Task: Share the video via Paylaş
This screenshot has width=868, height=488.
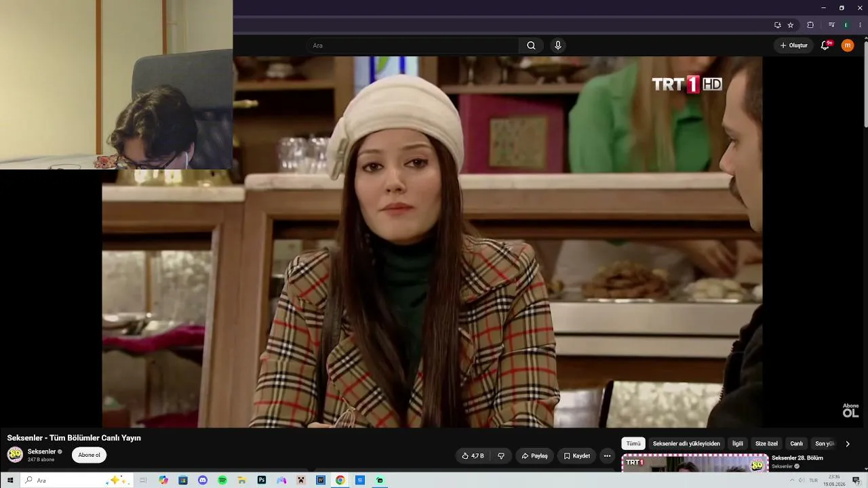Action: 534,456
